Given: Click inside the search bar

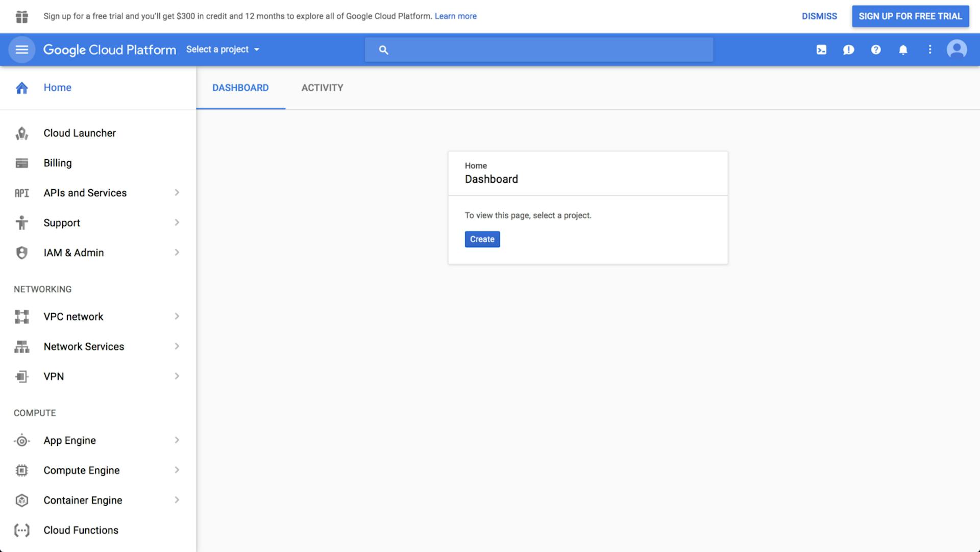Looking at the screenshot, I should tap(538, 49).
